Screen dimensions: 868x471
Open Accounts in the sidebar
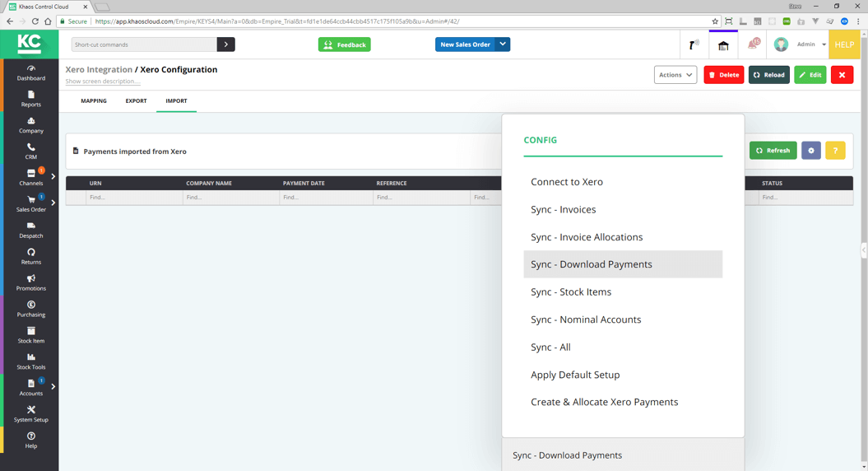31,388
